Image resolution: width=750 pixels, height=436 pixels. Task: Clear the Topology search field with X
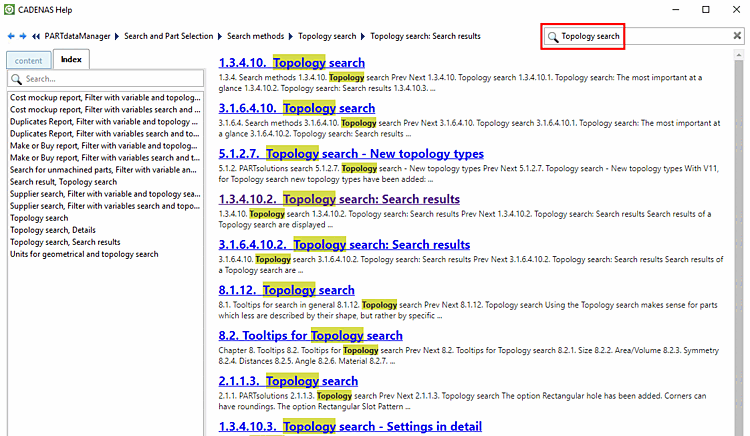(737, 36)
